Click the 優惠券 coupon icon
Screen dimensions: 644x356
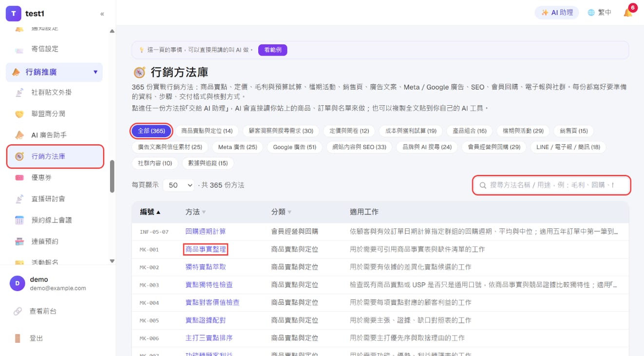(x=19, y=178)
